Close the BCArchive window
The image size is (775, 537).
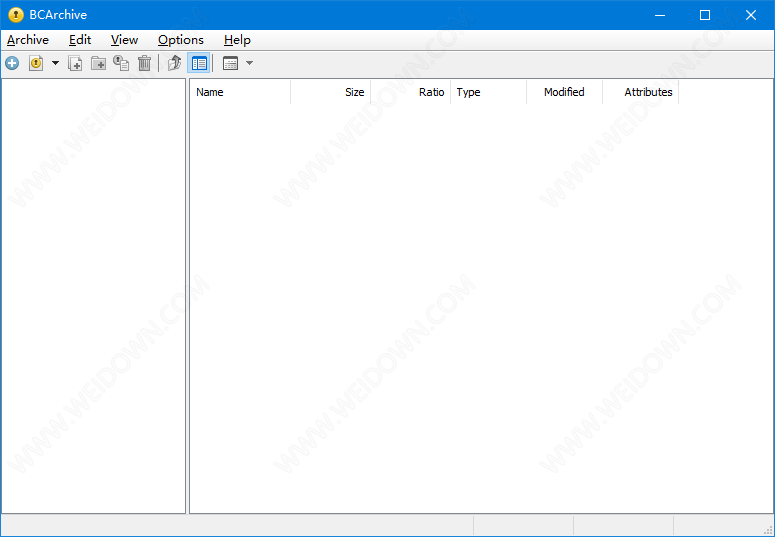pos(751,15)
